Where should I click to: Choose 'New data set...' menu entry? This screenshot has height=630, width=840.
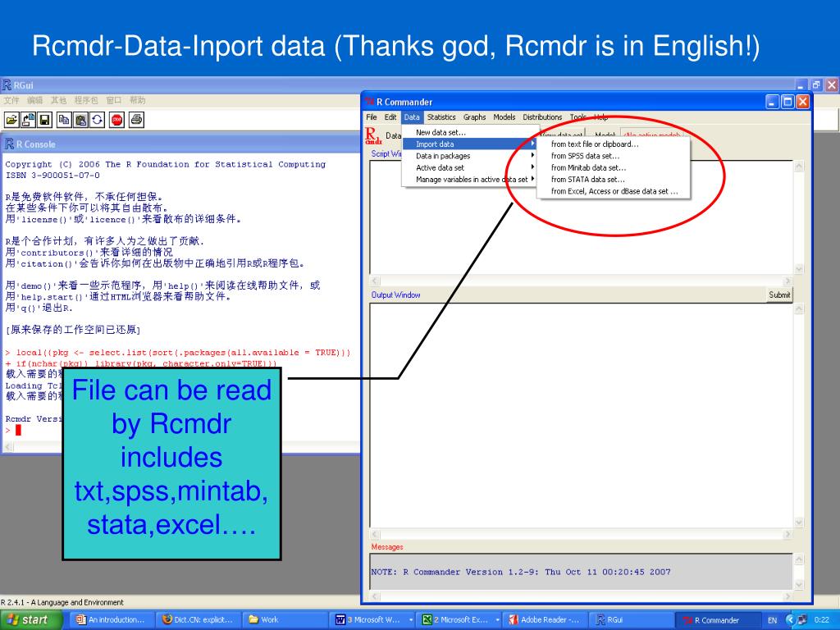(x=441, y=132)
